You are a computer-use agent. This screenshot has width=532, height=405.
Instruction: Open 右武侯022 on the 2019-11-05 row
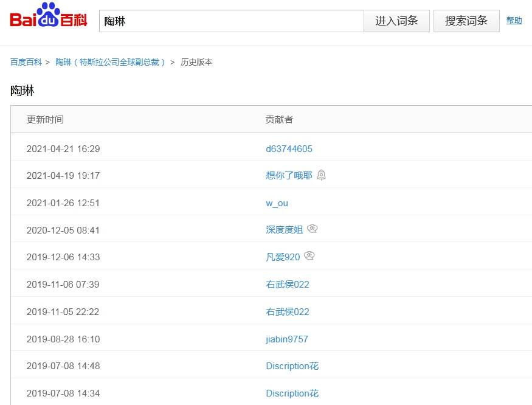(x=287, y=312)
